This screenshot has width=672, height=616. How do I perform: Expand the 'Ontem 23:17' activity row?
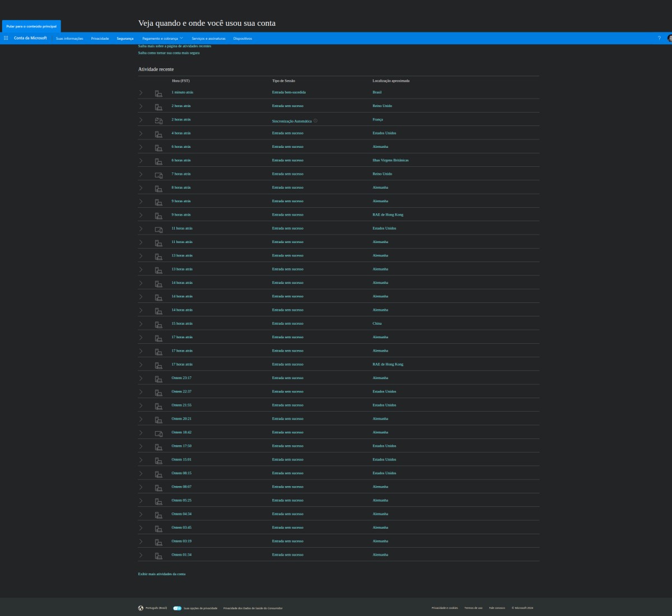pyautogui.click(x=141, y=378)
